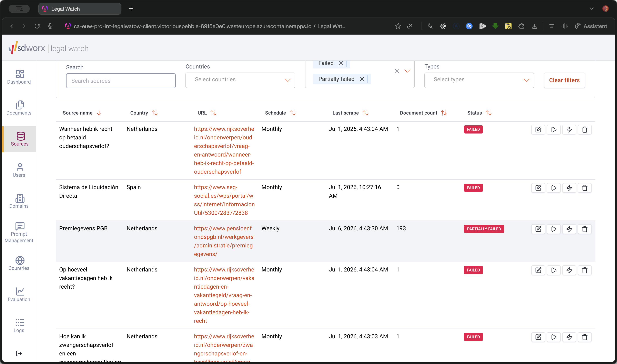617x364 pixels.
Task: Go to Countries in the sidebar
Action: (19, 263)
